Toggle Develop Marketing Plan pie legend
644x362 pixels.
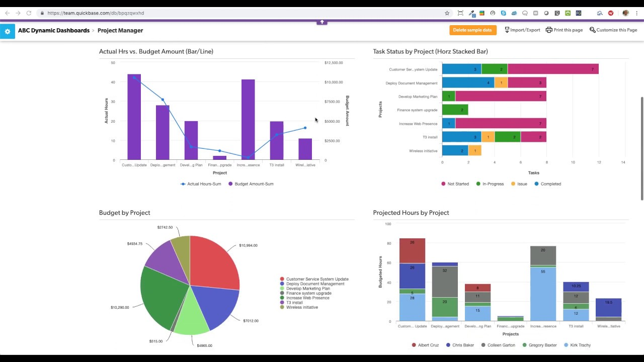point(305,289)
